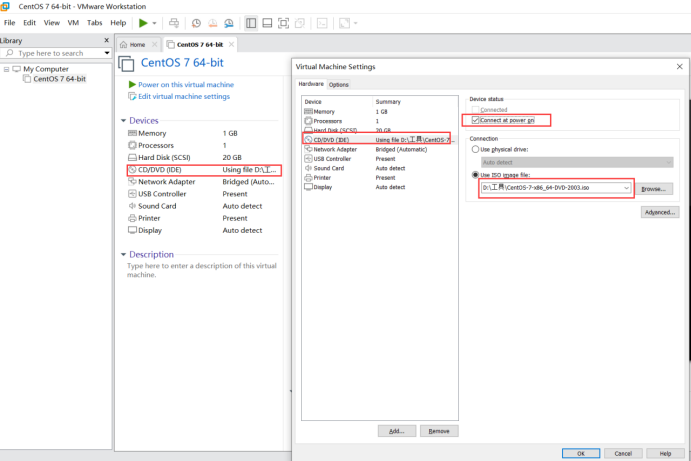
Task: Toggle the Connect at power on checkbox
Action: coord(476,120)
